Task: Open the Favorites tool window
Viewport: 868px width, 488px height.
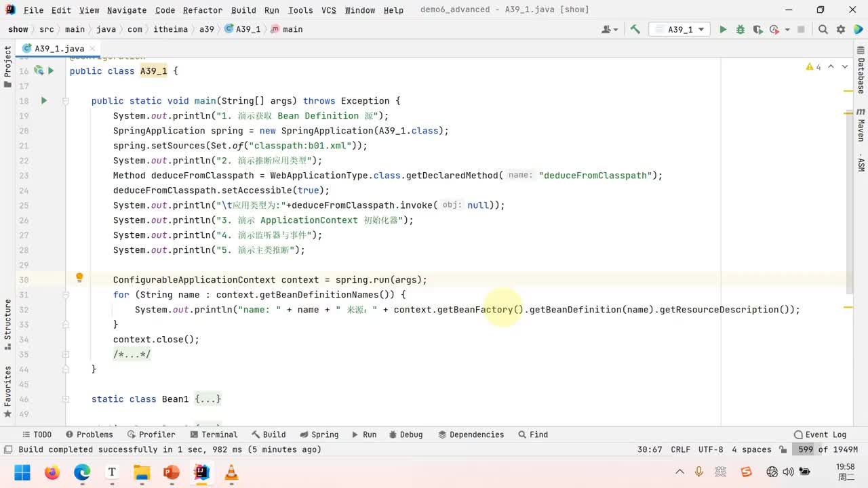Action: tap(7, 391)
